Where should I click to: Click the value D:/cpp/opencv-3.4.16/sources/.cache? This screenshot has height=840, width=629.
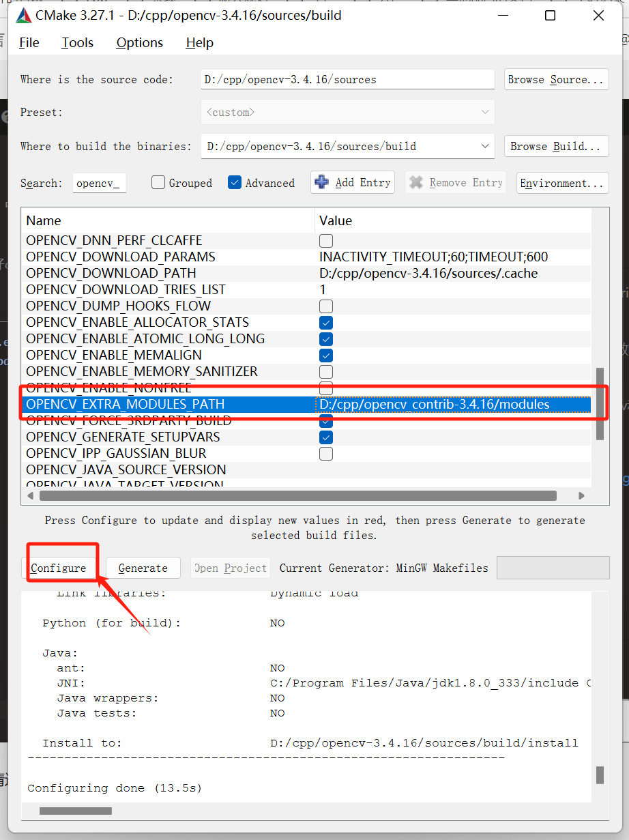pos(428,273)
